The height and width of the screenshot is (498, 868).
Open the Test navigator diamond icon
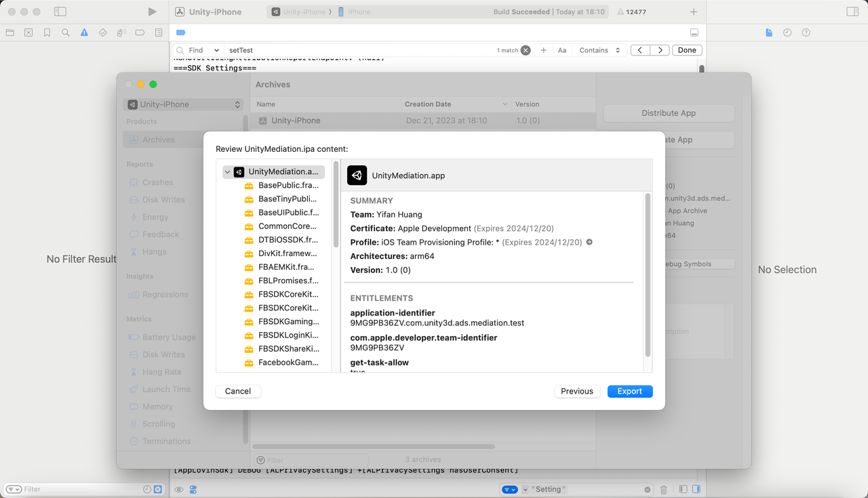click(x=103, y=33)
